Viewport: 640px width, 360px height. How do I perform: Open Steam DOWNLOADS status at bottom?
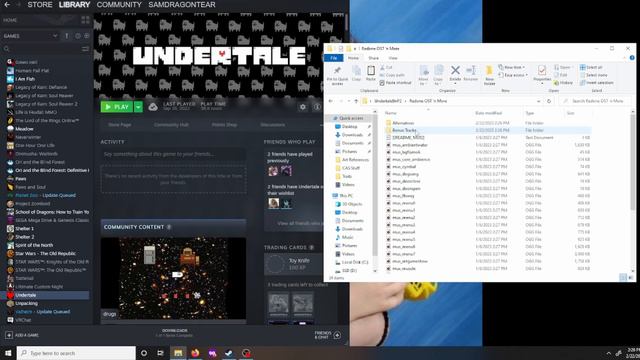coord(174,333)
